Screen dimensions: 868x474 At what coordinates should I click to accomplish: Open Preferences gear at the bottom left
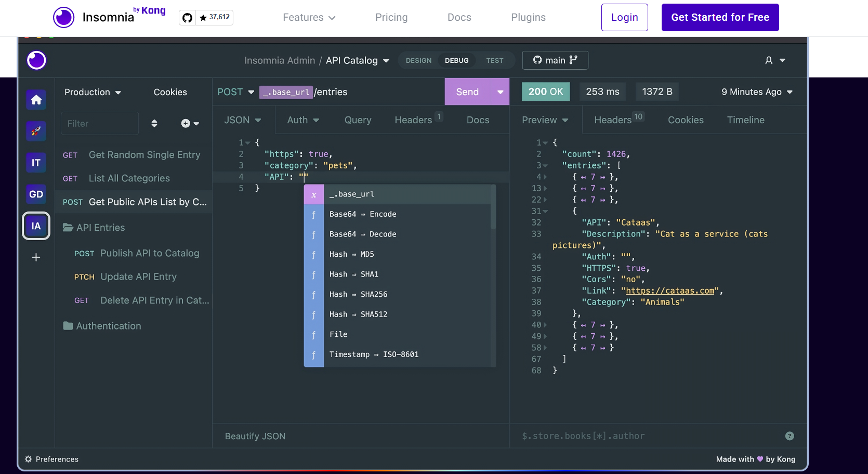(51, 459)
